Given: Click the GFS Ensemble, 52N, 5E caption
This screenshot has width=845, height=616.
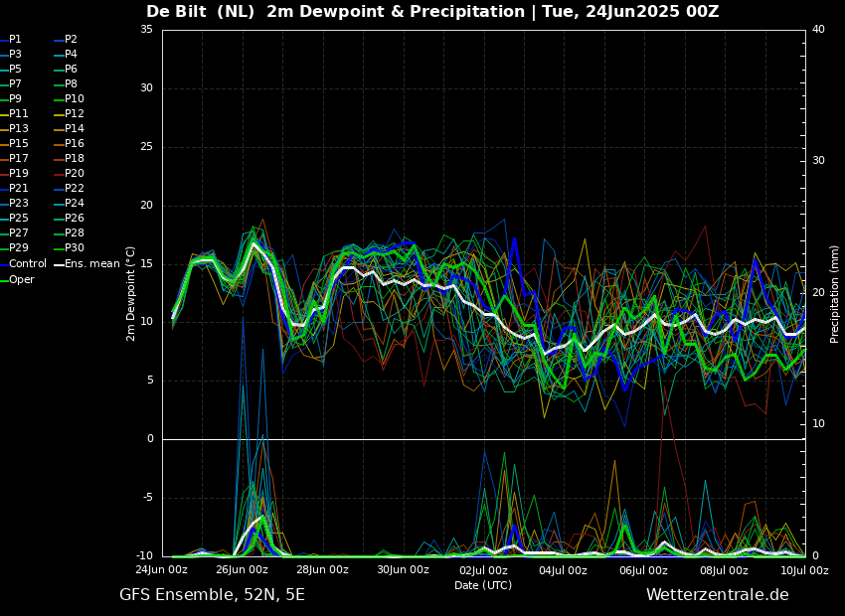Looking at the screenshot, I should pyautogui.click(x=212, y=595).
